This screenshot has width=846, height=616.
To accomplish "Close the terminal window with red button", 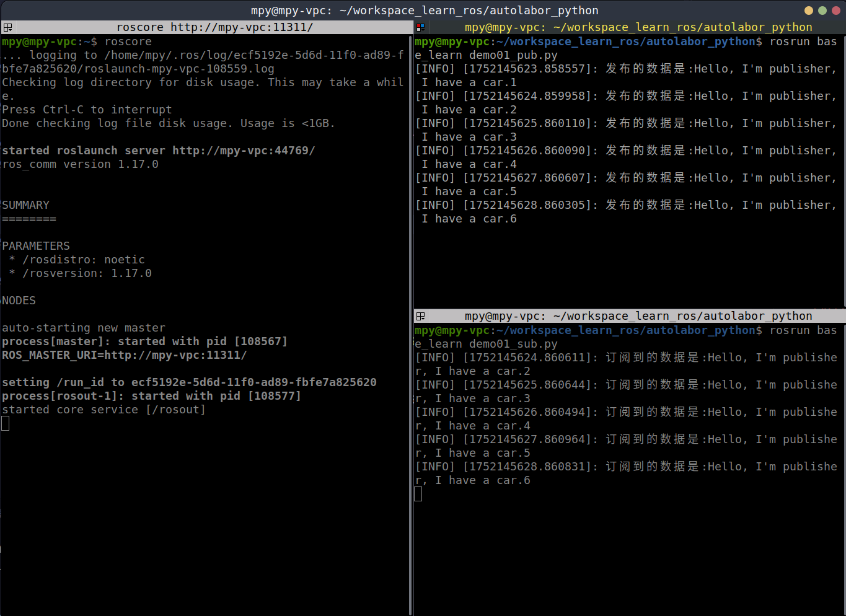I will [836, 11].
